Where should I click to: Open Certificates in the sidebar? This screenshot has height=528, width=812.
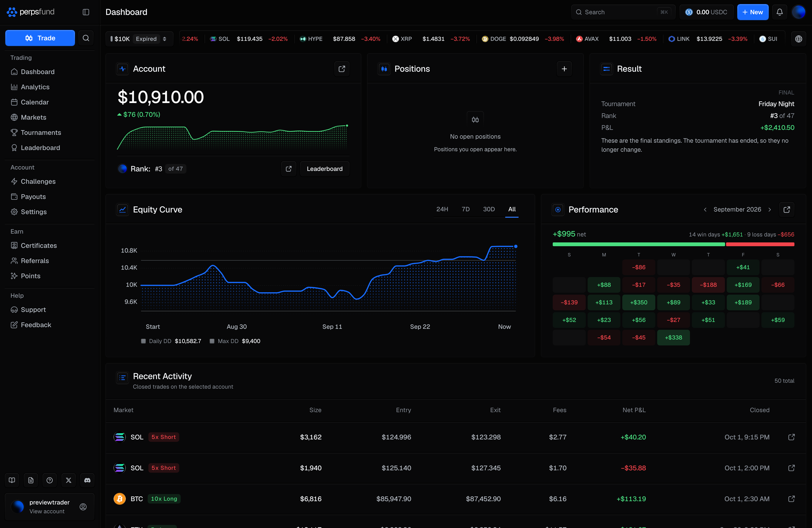[49, 245]
